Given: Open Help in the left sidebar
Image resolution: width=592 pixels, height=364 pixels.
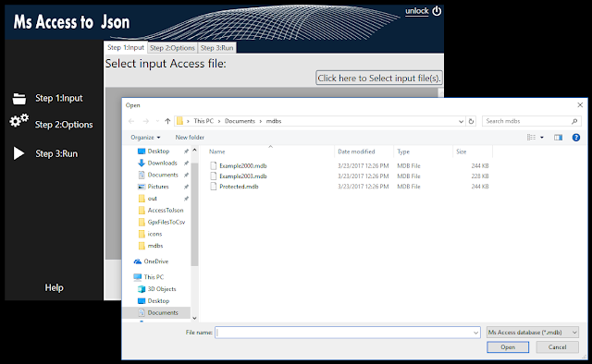Looking at the screenshot, I should click(x=54, y=287).
